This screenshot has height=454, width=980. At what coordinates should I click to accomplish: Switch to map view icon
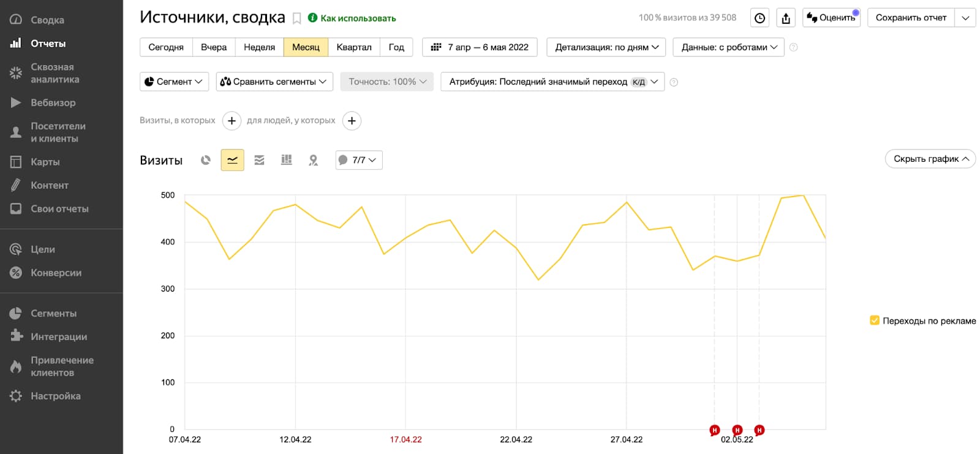[x=313, y=160]
